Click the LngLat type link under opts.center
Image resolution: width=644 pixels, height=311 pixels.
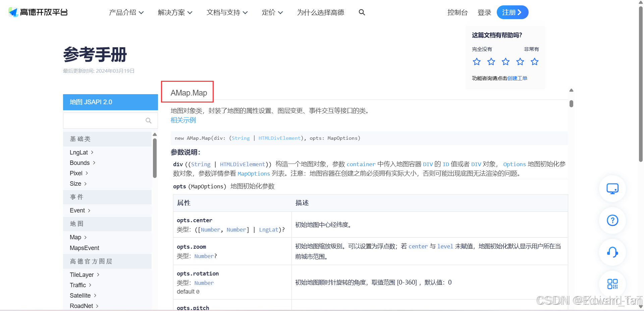[269, 230]
